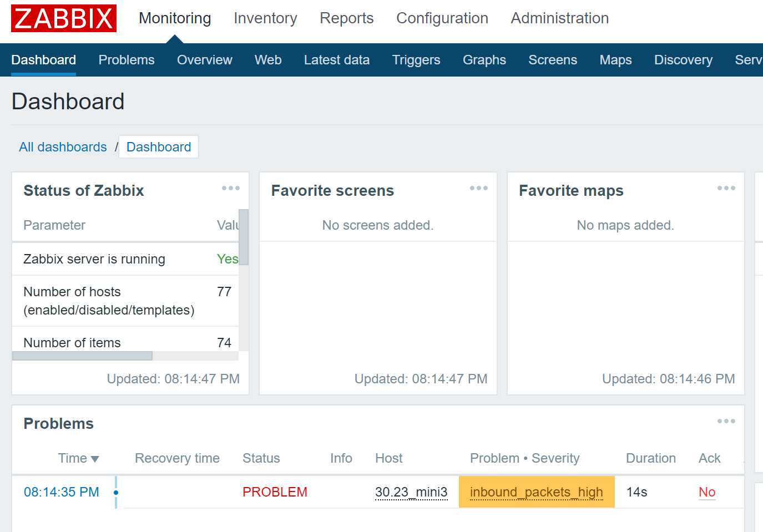Click the PROBLEM status text
Image resolution: width=763 pixels, height=532 pixels.
275,492
